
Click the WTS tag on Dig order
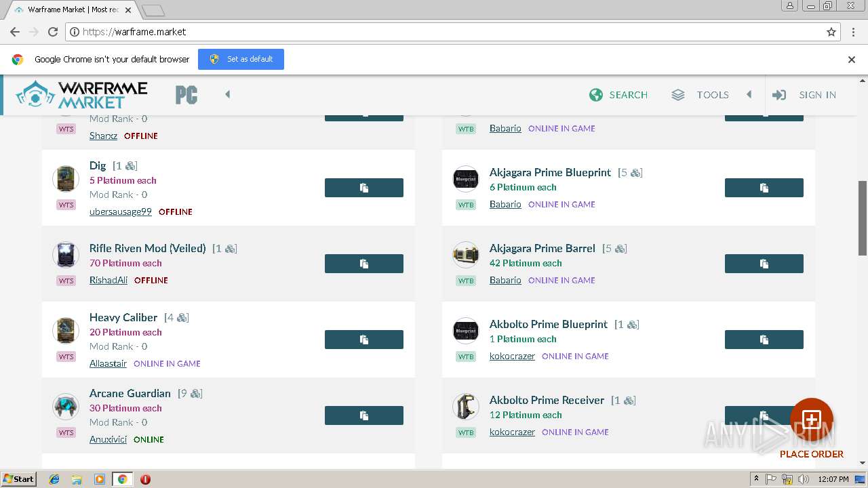point(66,205)
